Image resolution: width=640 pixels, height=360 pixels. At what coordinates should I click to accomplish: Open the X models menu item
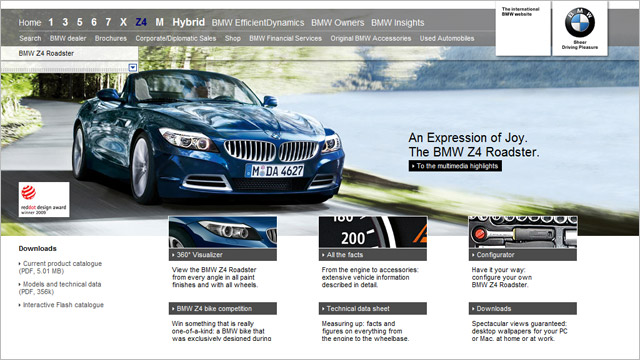click(123, 22)
